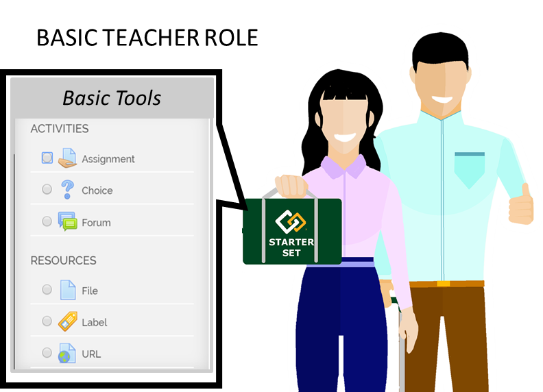The image size is (543, 392).
Task: Click the URL globe icon
Action: tap(67, 353)
